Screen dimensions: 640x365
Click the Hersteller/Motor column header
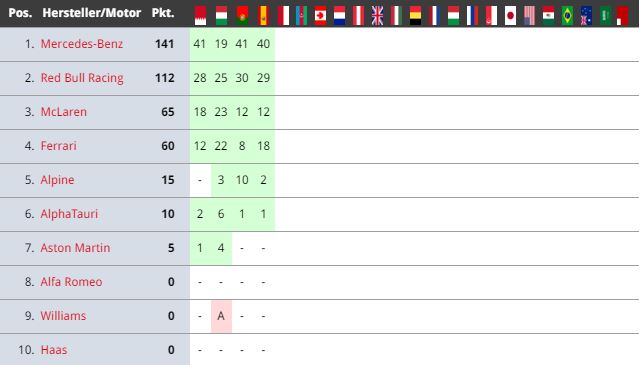pyautogui.click(x=91, y=13)
